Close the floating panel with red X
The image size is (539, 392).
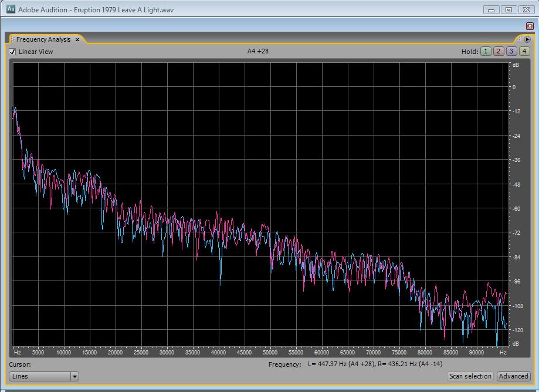[530, 26]
